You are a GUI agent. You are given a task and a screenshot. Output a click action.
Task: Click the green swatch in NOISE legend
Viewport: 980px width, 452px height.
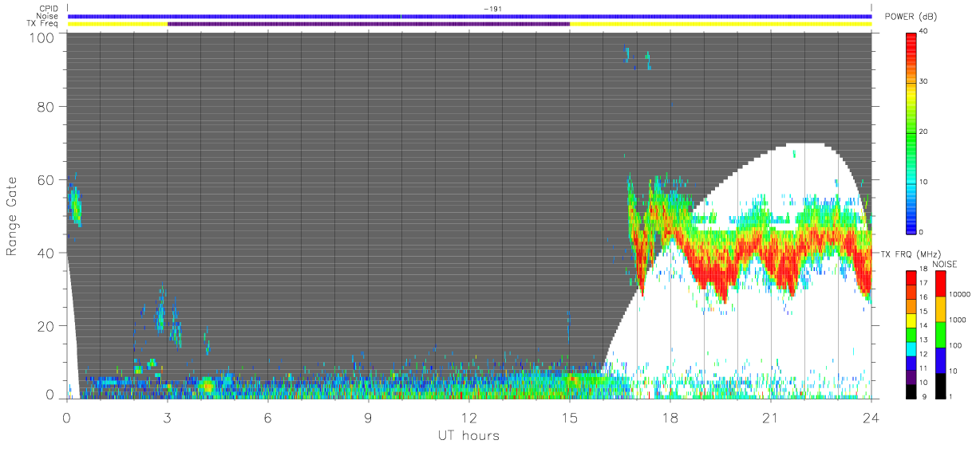(x=941, y=334)
